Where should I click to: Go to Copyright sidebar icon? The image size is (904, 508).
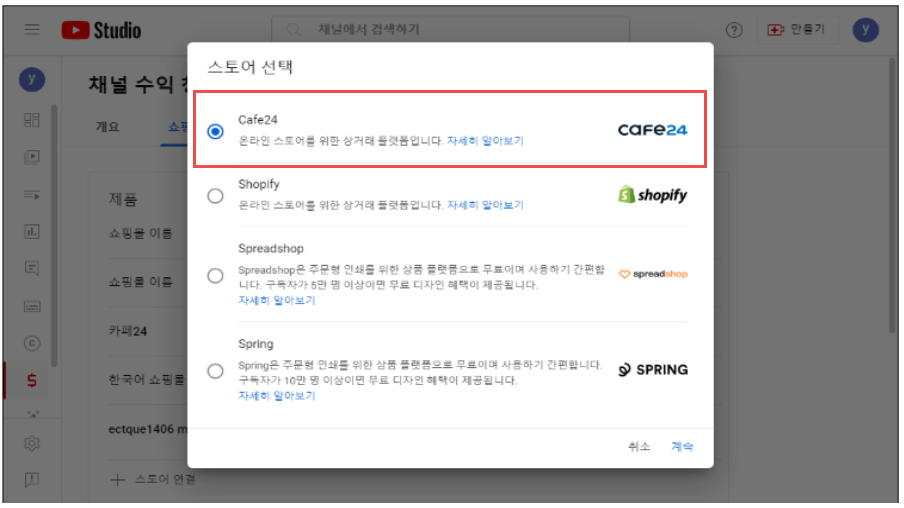pyautogui.click(x=32, y=343)
